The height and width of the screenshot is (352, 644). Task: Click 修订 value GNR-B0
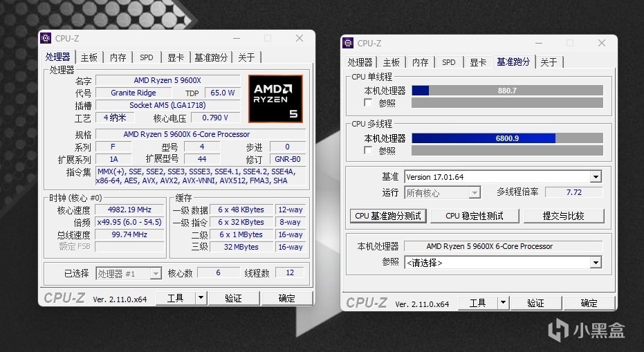288,159
